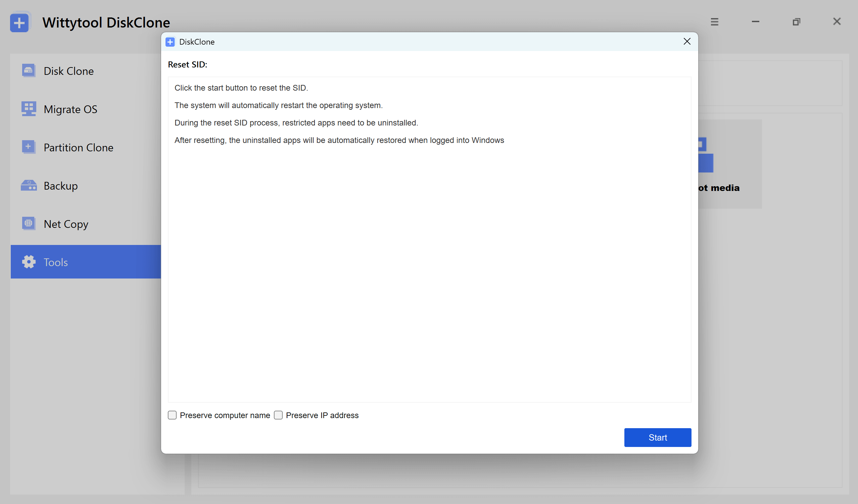Enable Preserve computer name checkbox
Viewport: 858px width, 504px height.
172,415
